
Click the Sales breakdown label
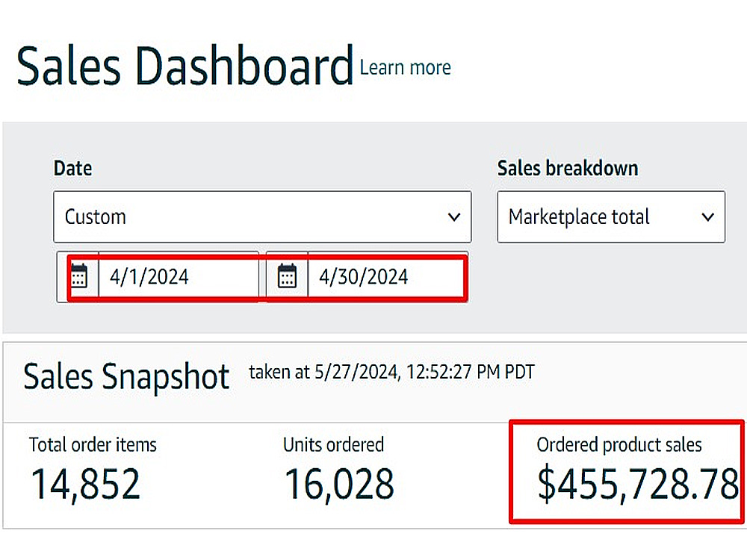pos(568,169)
